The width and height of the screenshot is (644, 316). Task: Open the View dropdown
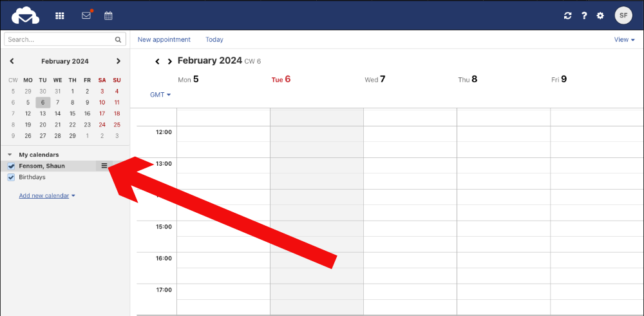click(x=624, y=39)
